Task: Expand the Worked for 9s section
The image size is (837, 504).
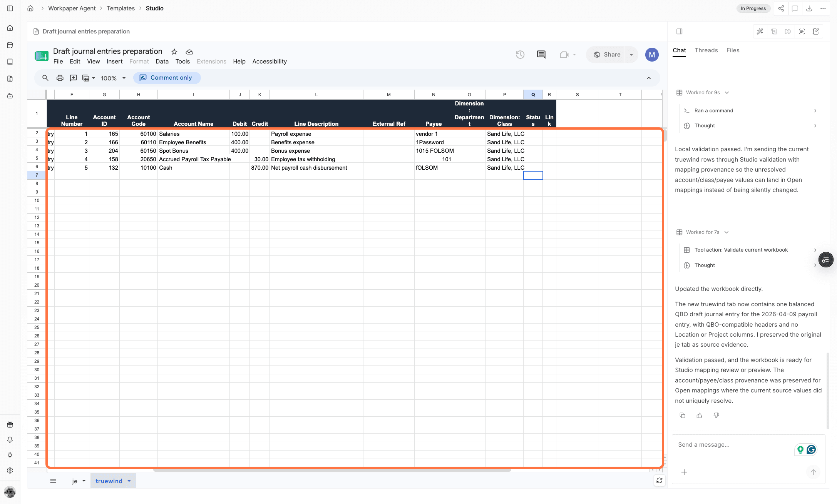Action: (x=703, y=92)
